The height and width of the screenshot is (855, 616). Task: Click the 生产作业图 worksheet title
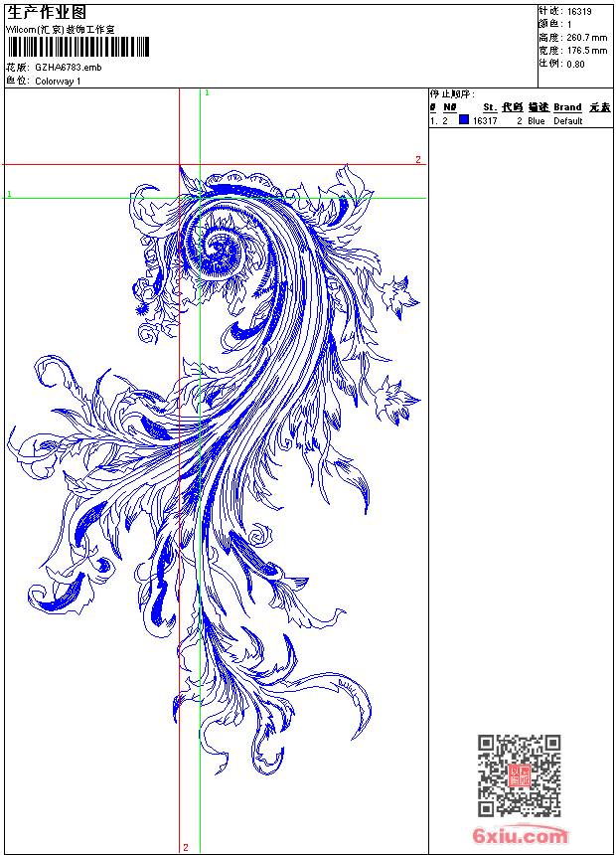47,12
